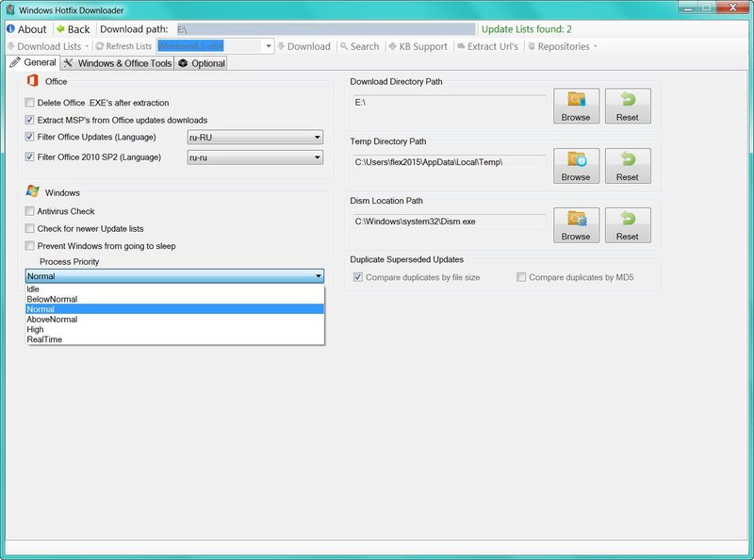
Task: Click the Download path field in toolbar
Action: click(325, 29)
